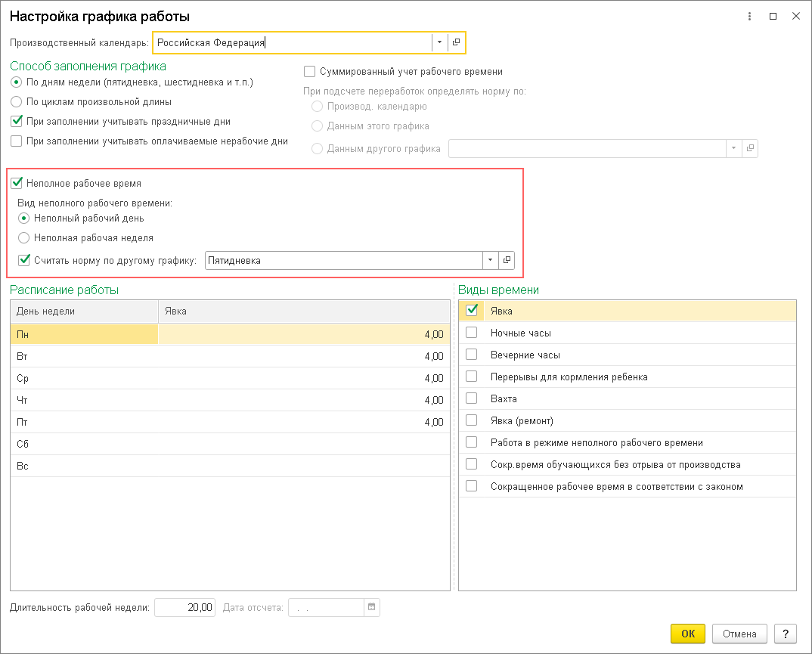This screenshot has height=654, width=812.
Task: Click Длительность рабочей недели input field
Action: click(185, 607)
